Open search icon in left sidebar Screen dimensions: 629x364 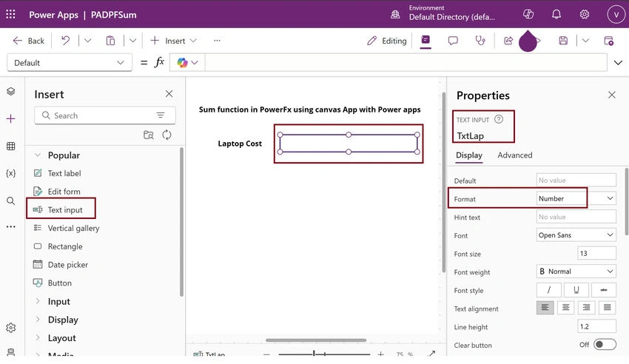pos(11,200)
